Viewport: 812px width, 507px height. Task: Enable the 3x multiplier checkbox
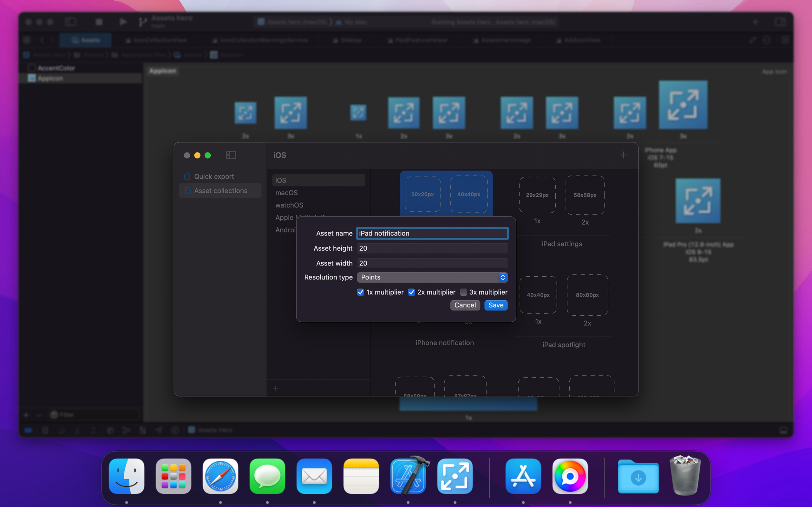(x=463, y=292)
